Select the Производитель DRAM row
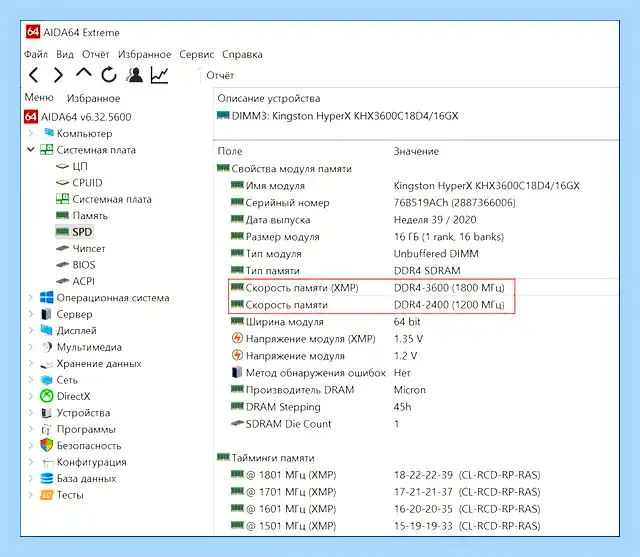The width and height of the screenshot is (640, 557). point(329,390)
